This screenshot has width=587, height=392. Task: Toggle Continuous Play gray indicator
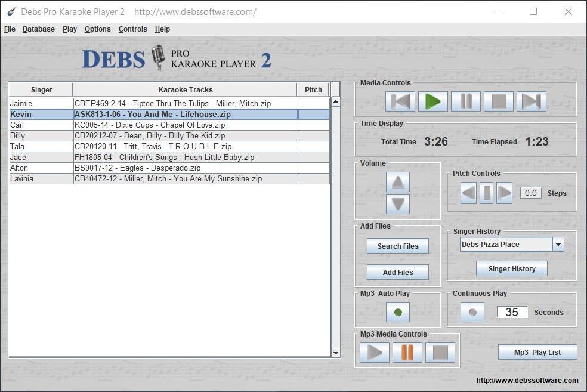[472, 312]
